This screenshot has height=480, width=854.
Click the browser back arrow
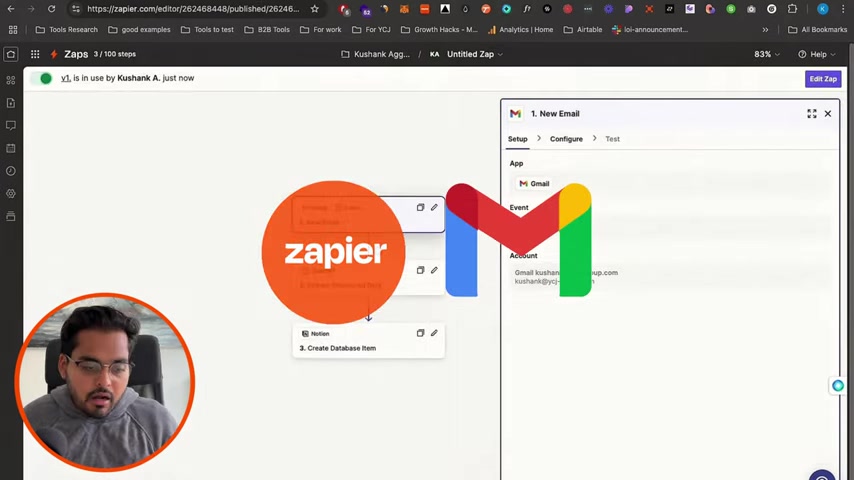pyautogui.click(x=11, y=9)
